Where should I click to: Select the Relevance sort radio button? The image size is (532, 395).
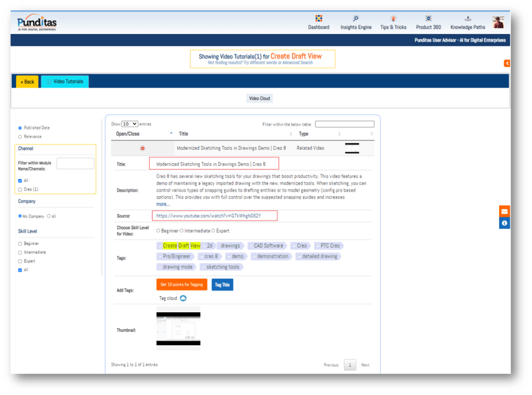[x=20, y=137]
